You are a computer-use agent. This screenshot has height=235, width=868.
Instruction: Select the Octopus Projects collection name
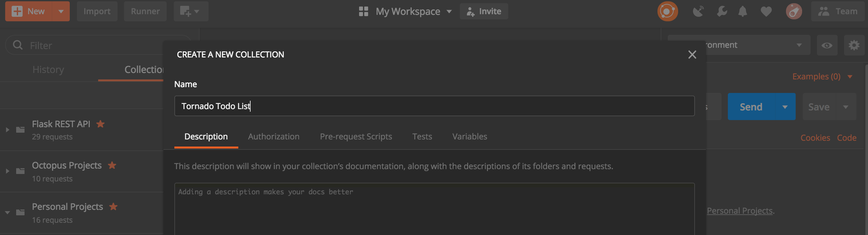(x=67, y=165)
